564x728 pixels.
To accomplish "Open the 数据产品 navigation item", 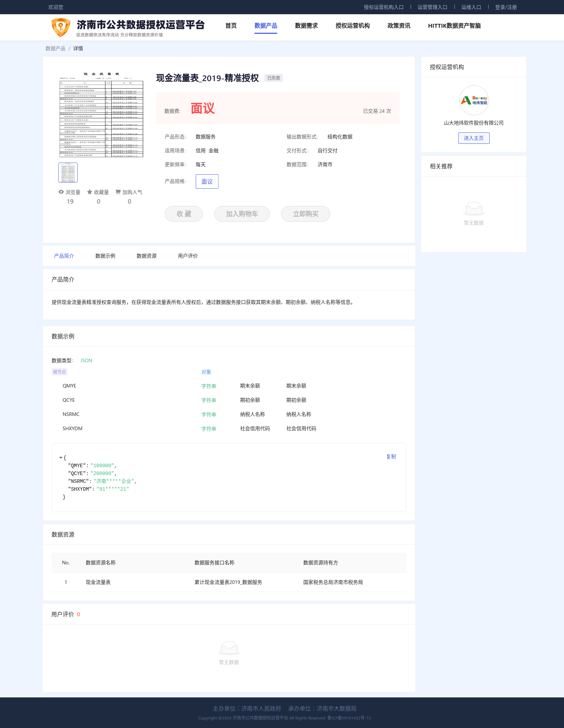I will [266, 26].
